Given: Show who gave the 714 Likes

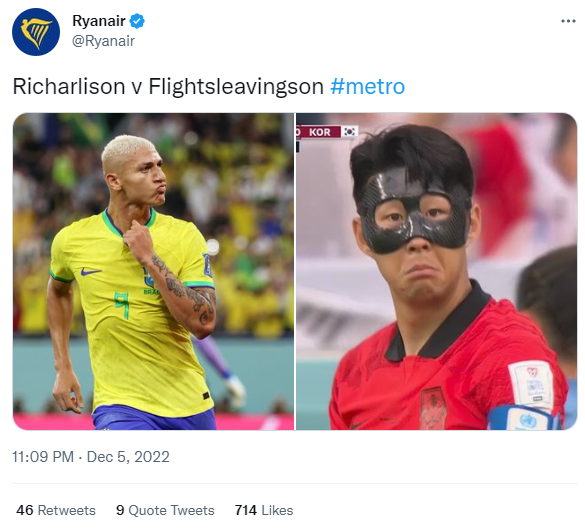Looking at the screenshot, I should pyautogui.click(x=264, y=510).
